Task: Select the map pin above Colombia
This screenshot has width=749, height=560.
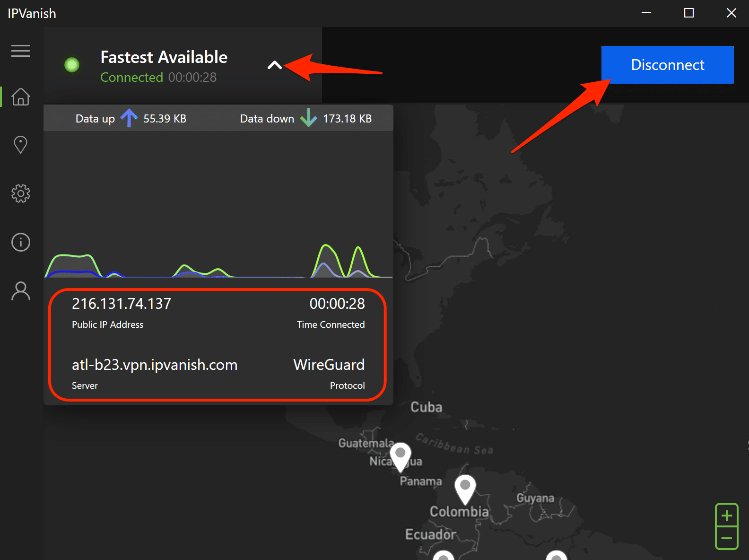Action: click(465, 490)
